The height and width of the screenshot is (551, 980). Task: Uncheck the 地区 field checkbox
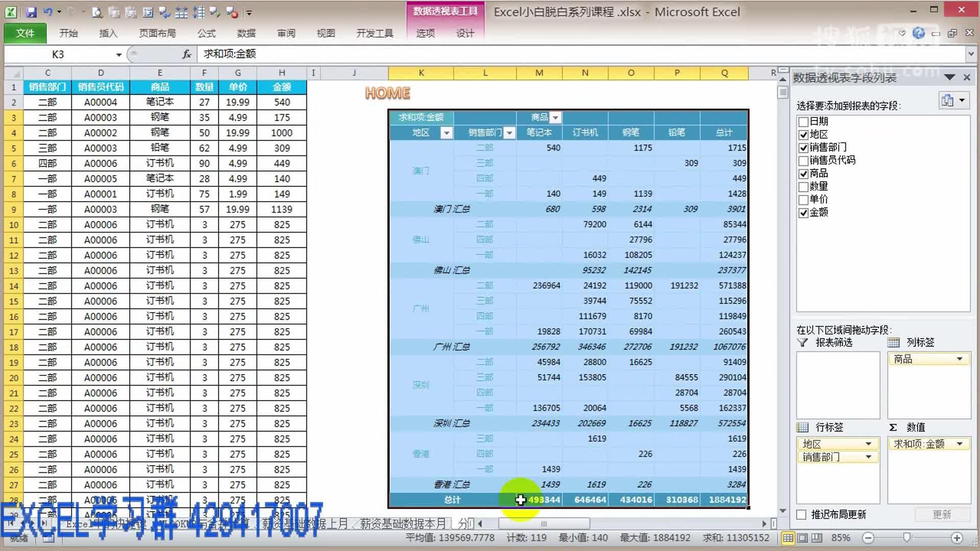coord(803,135)
